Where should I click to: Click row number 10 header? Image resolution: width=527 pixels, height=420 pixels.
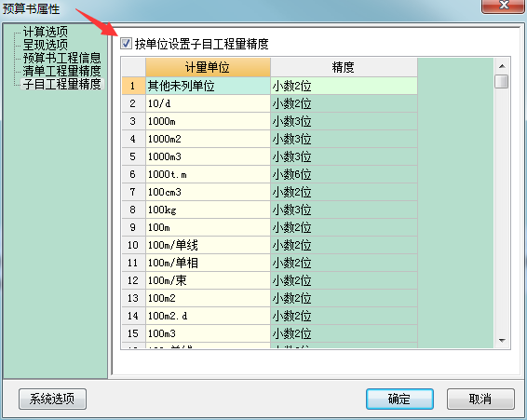tap(133, 245)
